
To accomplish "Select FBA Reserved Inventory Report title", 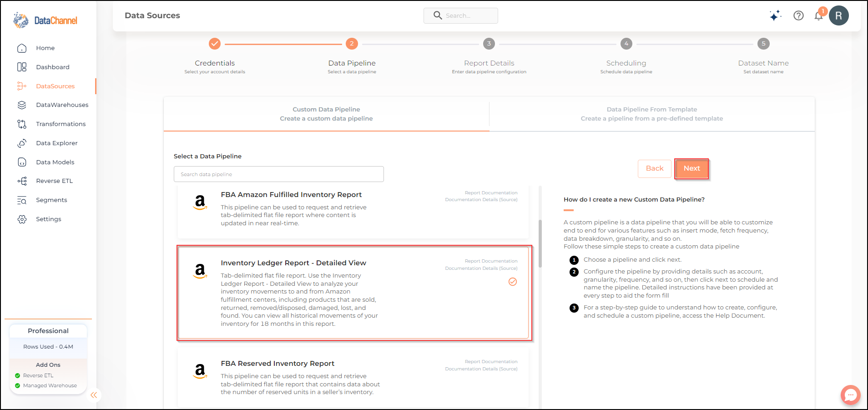I will [x=278, y=364].
